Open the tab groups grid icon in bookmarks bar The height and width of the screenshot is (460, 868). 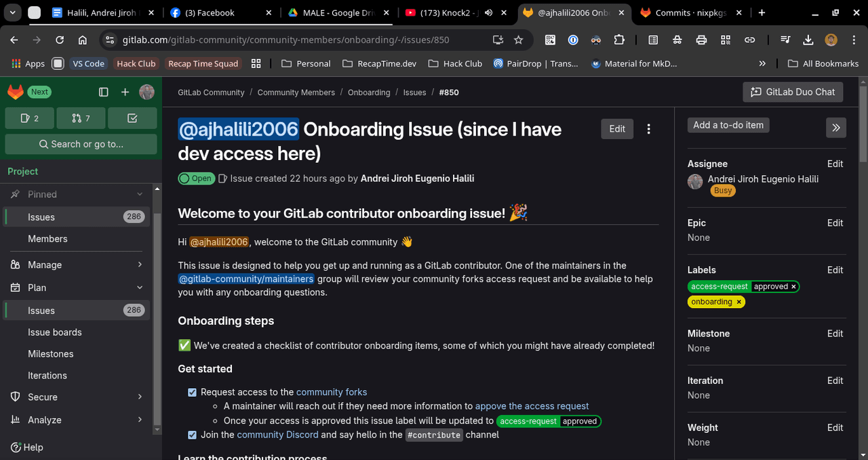(256, 63)
